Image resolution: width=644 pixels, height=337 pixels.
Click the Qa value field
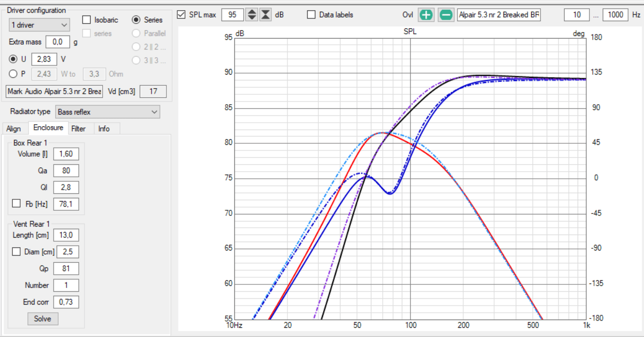pos(66,171)
